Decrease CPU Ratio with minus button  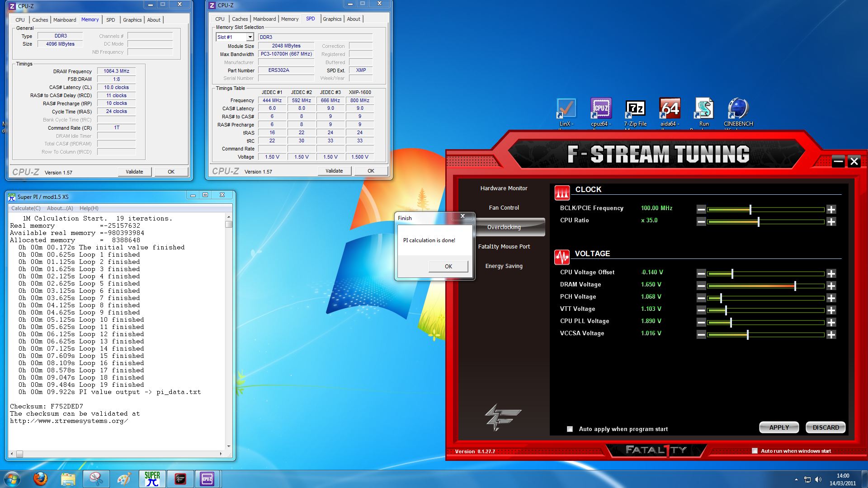701,221
